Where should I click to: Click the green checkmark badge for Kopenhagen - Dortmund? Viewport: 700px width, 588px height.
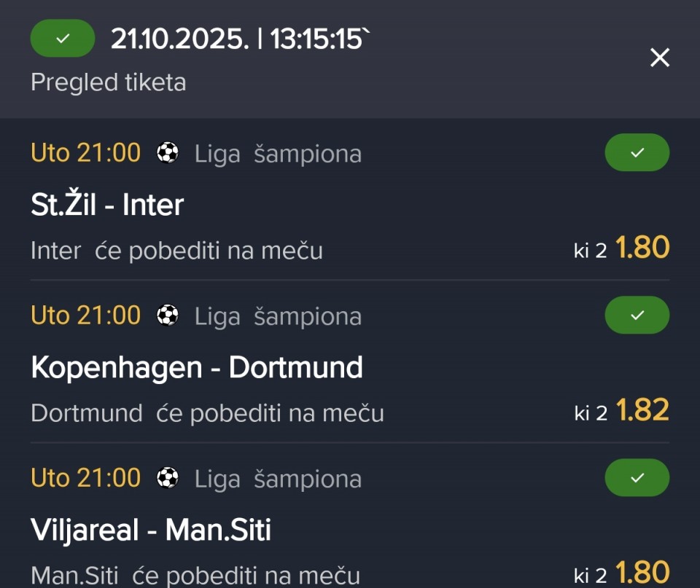(x=637, y=315)
